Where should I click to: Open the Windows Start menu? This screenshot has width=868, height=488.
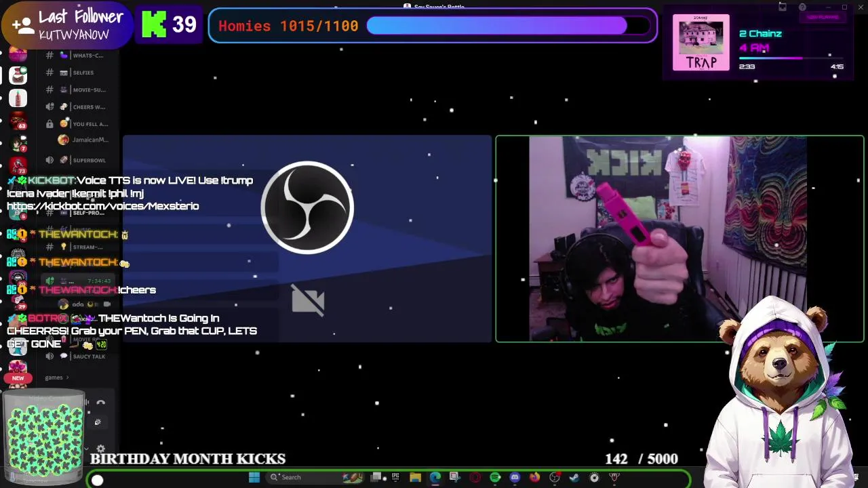click(x=254, y=477)
